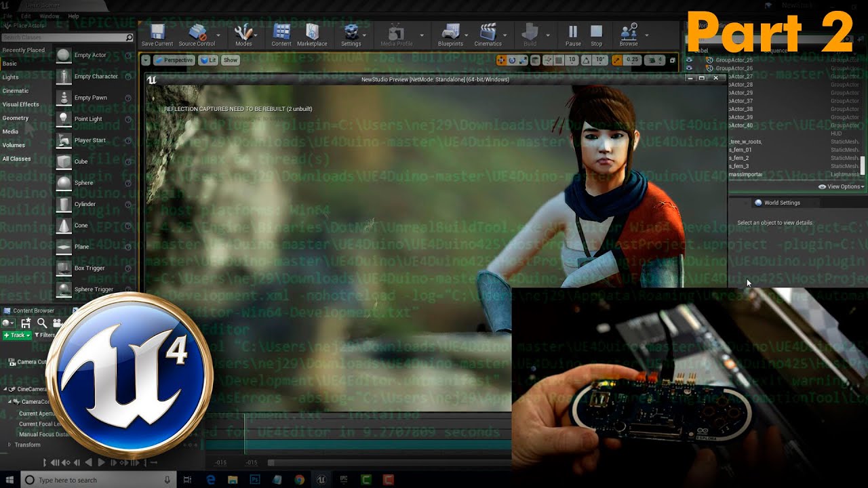Select the scale gizmo icon
The image size is (868, 488).
pos(524,60)
